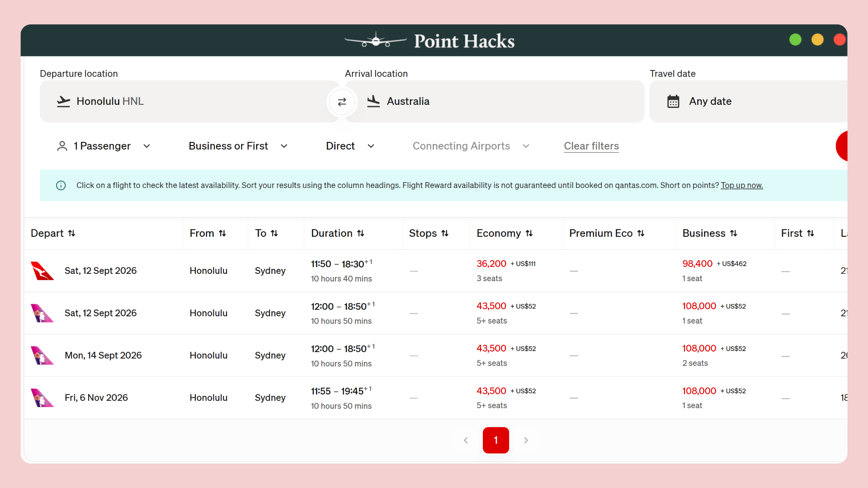Click the passenger person icon
The image size is (868, 488).
(x=62, y=146)
